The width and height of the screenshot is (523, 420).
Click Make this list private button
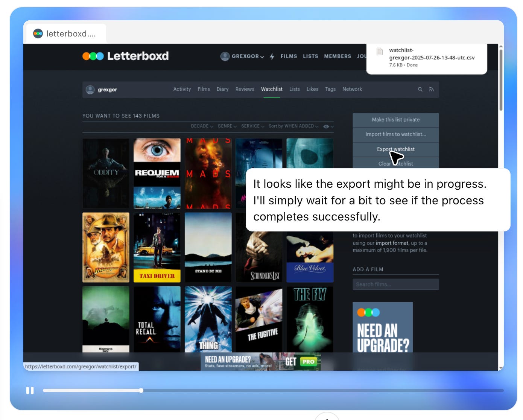click(x=396, y=120)
